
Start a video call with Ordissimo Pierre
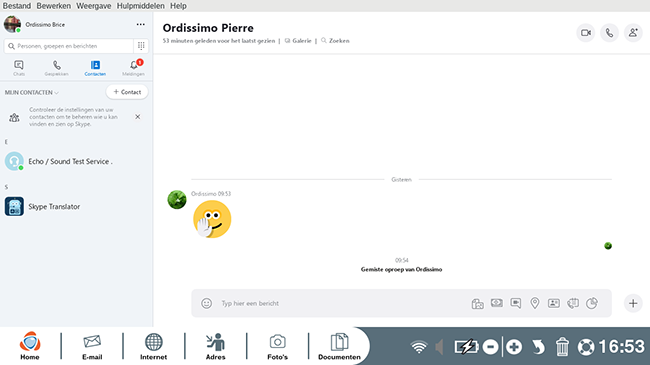click(x=586, y=33)
